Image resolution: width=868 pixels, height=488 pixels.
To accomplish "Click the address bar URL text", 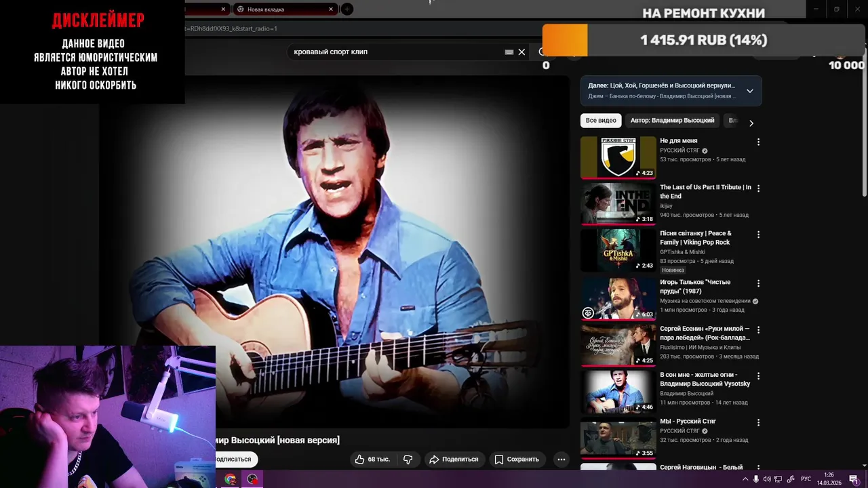I will tap(231, 28).
